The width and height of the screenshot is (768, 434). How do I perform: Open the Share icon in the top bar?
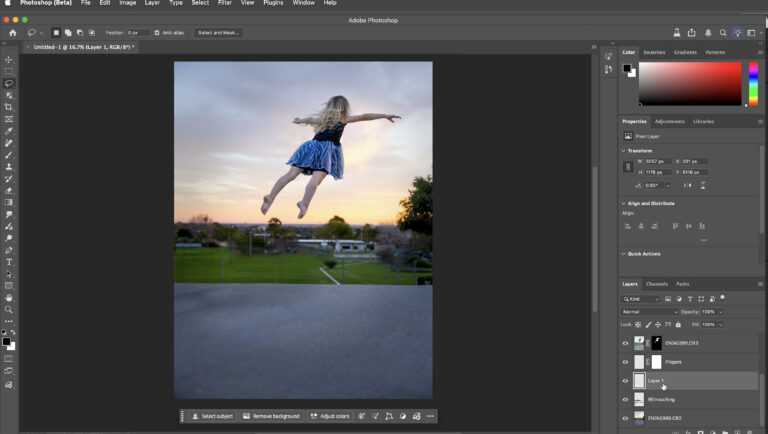(692, 33)
